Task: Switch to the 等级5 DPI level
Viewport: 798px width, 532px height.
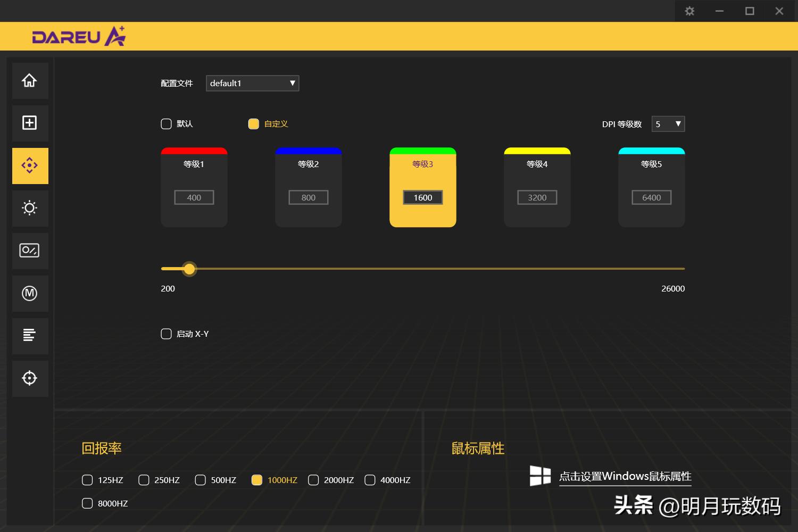Action: pos(651,187)
